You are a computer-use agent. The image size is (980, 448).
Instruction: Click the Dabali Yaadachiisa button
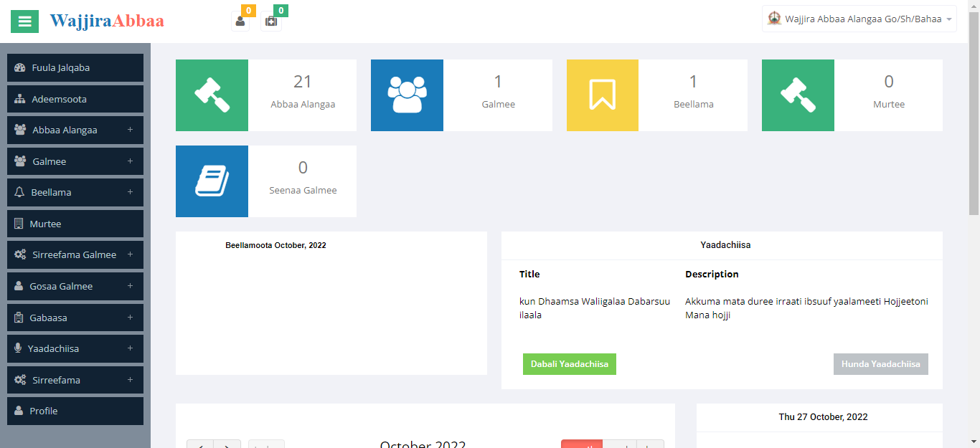569,364
